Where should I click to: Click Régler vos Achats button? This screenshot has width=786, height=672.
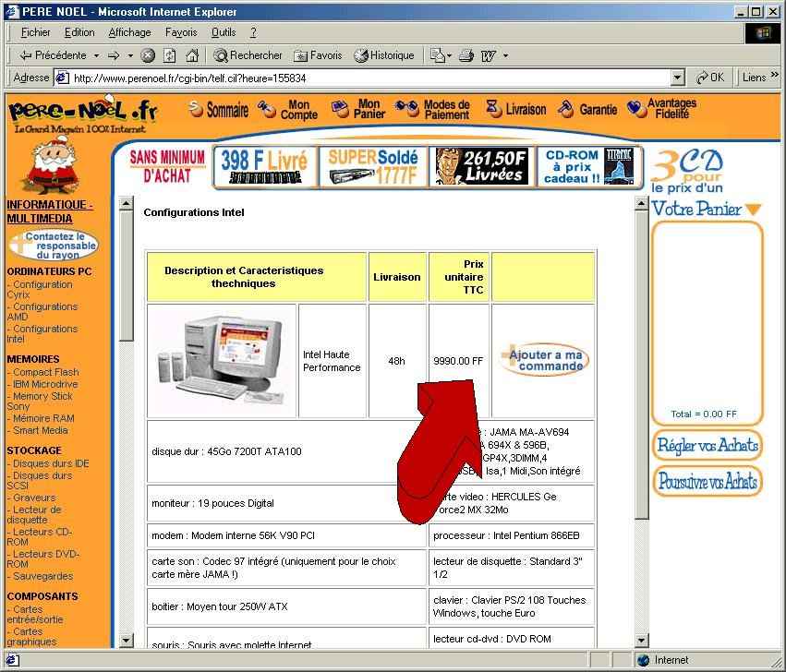707,445
